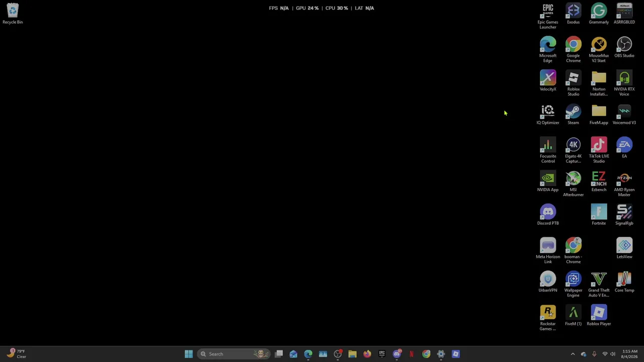
Task: Select the ASRRGBLED desktop shortcut
Action: coord(624,14)
